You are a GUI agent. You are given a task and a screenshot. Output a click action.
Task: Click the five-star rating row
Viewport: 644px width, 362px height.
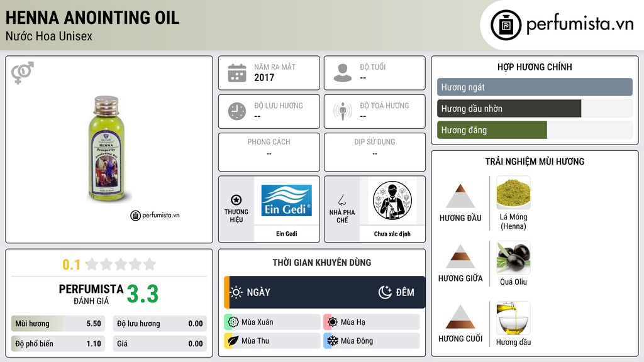pyautogui.click(x=121, y=264)
